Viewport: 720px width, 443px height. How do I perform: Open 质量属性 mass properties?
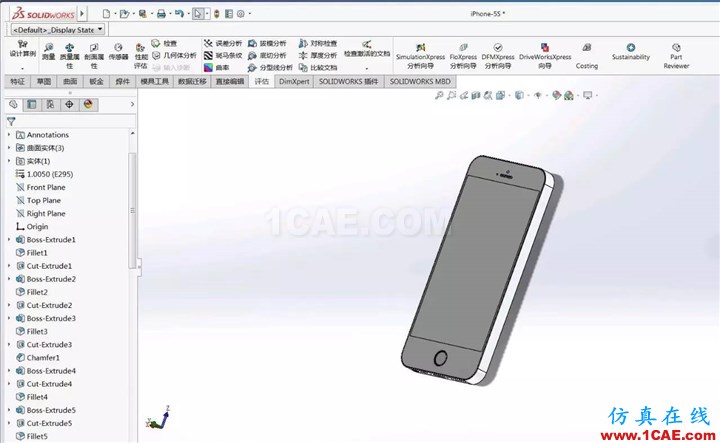pos(69,56)
